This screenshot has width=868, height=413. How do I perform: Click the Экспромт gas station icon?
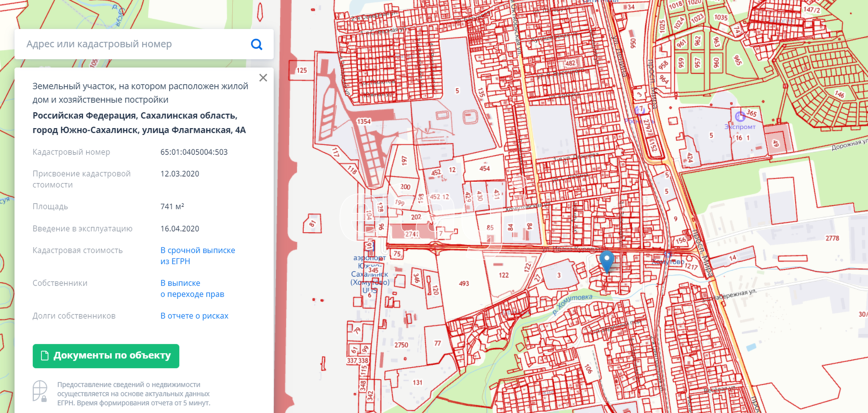[x=740, y=117]
